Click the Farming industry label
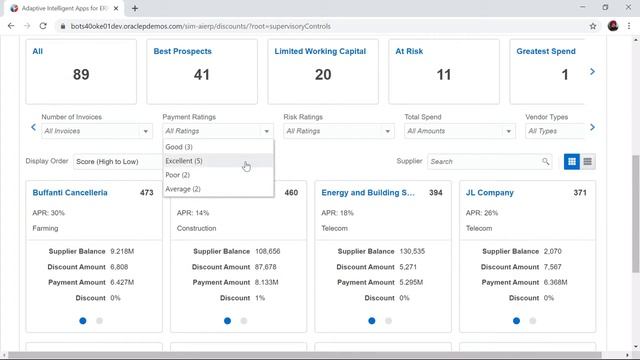 pos(45,228)
